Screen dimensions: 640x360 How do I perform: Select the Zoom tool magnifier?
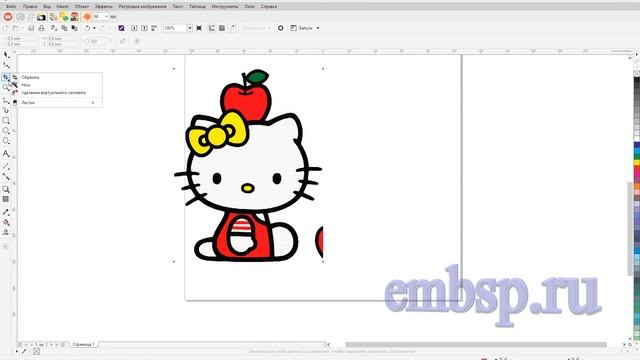tap(6, 87)
